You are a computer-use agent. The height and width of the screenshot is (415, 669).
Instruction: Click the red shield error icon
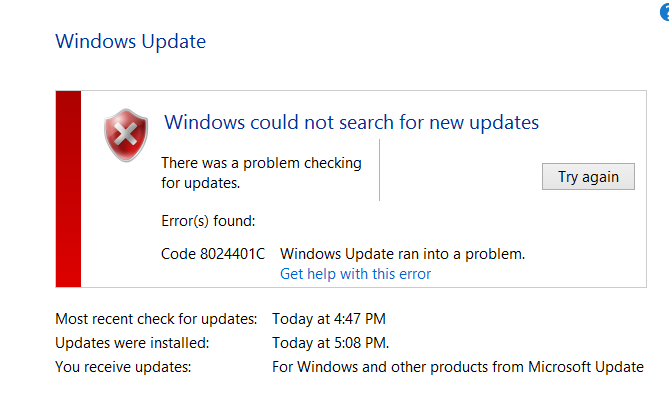click(x=126, y=135)
